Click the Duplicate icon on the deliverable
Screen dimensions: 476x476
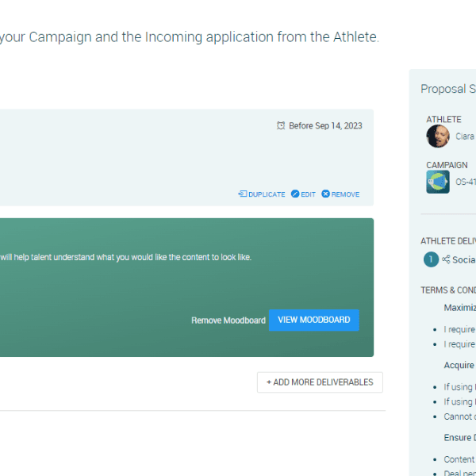click(242, 194)
